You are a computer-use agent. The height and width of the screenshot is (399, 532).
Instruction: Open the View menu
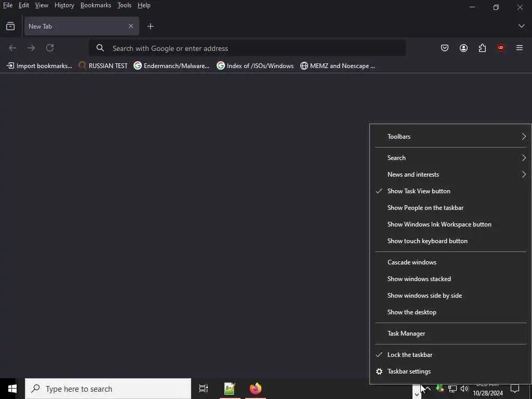[42, 5]
